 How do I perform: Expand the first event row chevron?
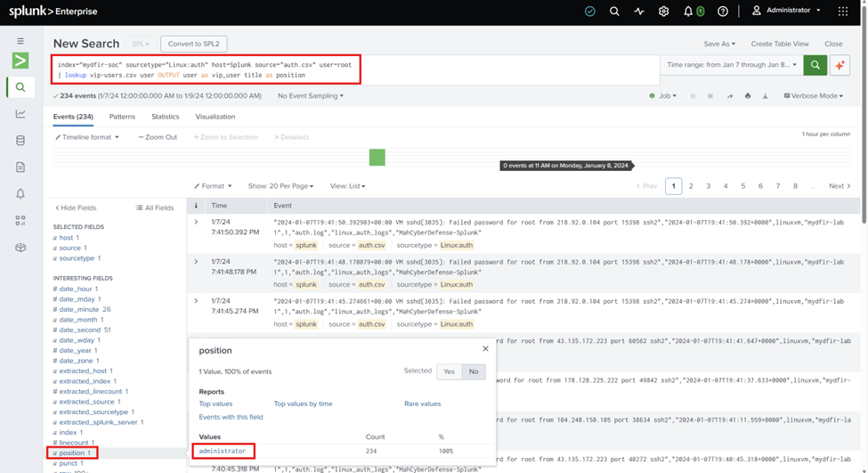(x=196, y=222)
